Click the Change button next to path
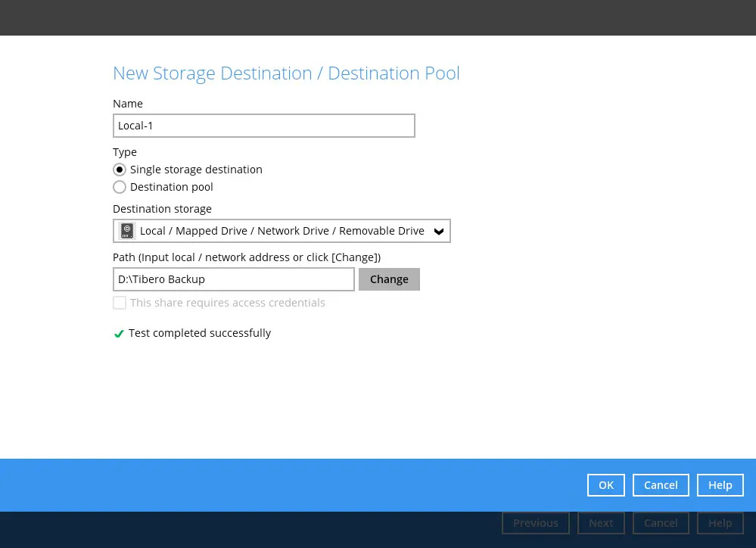 (x=389, y=279)
